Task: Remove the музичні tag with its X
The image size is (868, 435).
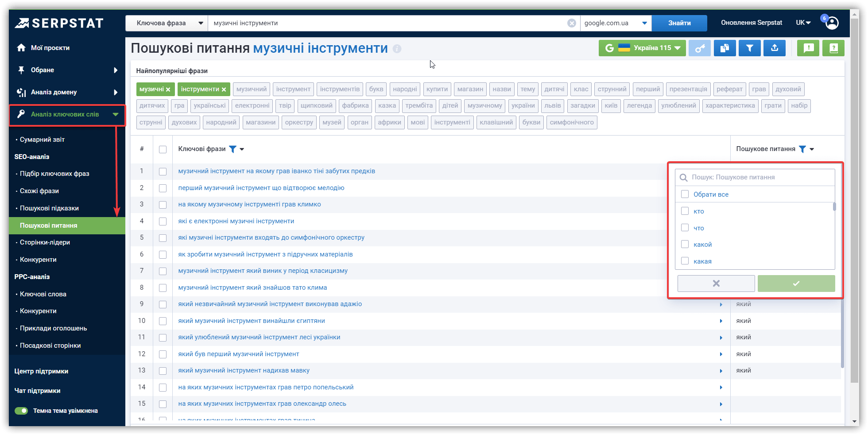Action: [168, 89]
